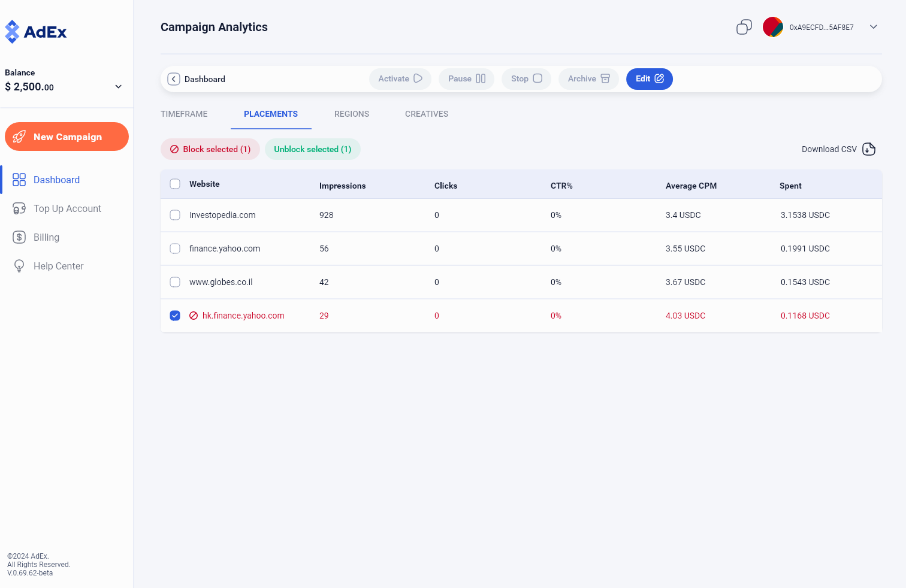The image size is (906, 588).
Task: Click the copy address icon
Action: pos(744,27)
